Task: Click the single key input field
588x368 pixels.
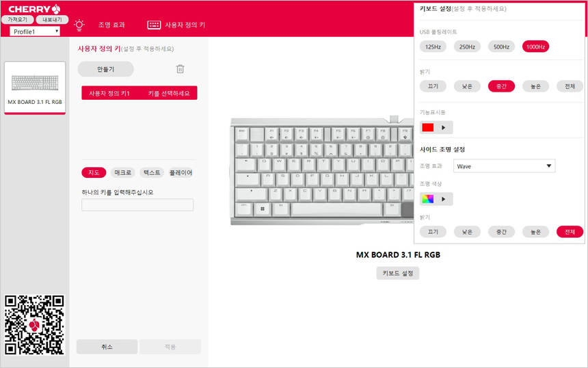Action: click(137, 205)
